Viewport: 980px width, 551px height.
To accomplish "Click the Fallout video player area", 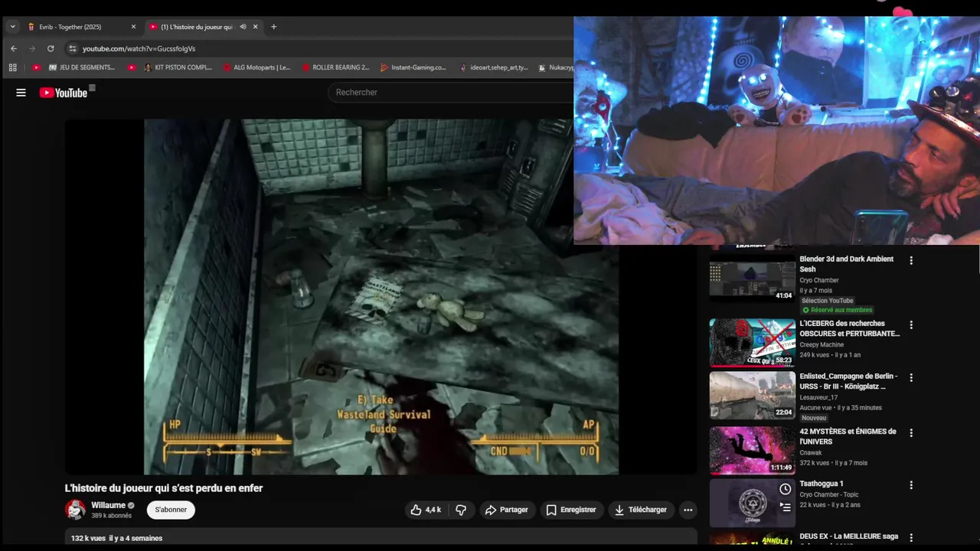I will pyautogui.click(x=381, y=297).
